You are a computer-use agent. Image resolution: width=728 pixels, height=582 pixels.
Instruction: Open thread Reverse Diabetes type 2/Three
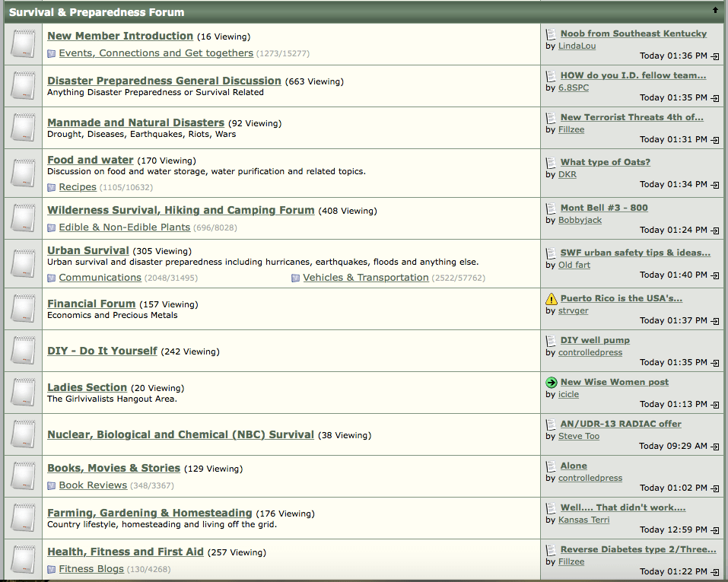pos(638,549)
